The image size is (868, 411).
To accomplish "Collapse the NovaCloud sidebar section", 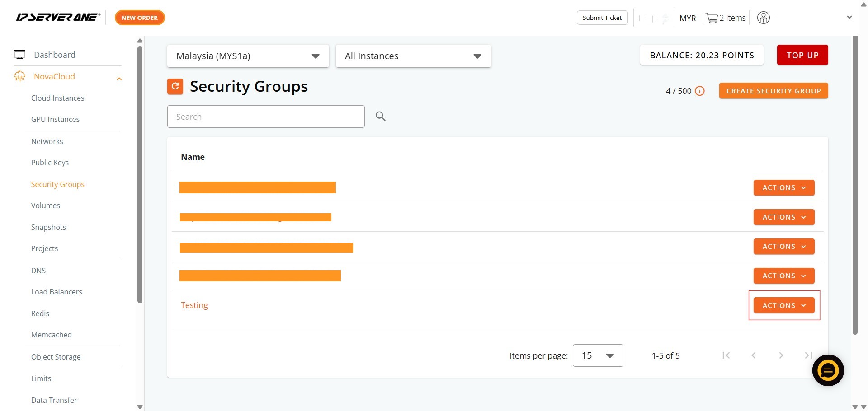I will (119, 79).
